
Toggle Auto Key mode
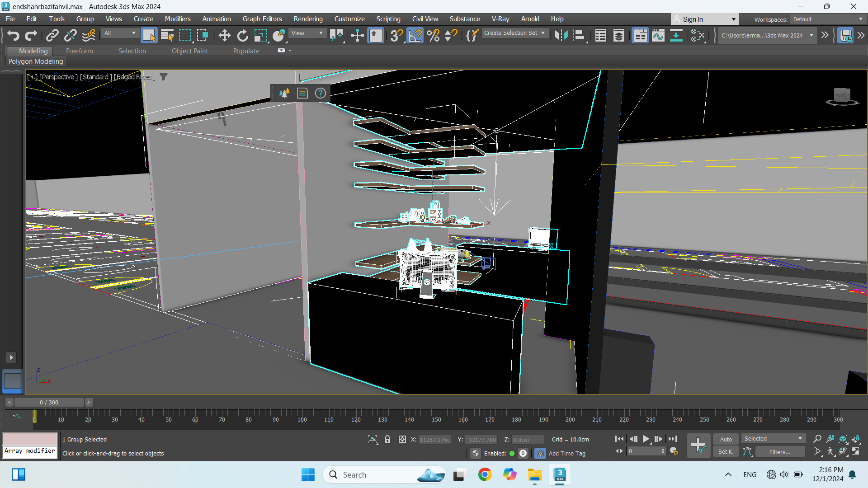click(726, 439)
